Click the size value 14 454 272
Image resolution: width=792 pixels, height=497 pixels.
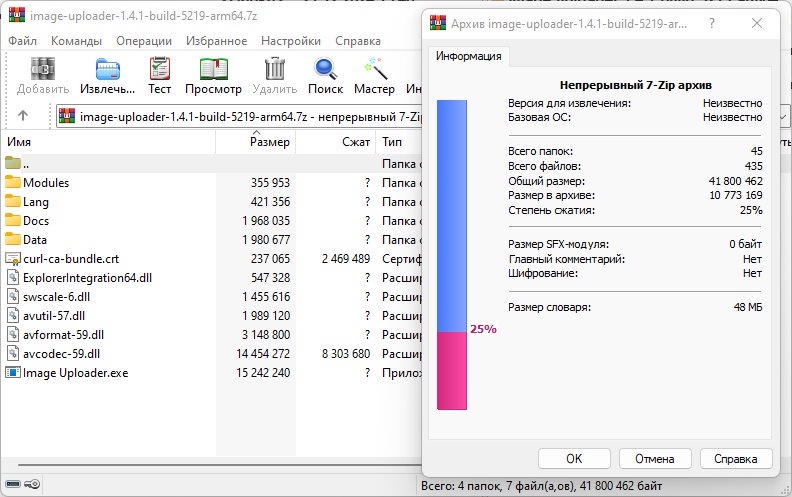click(263, 354)
